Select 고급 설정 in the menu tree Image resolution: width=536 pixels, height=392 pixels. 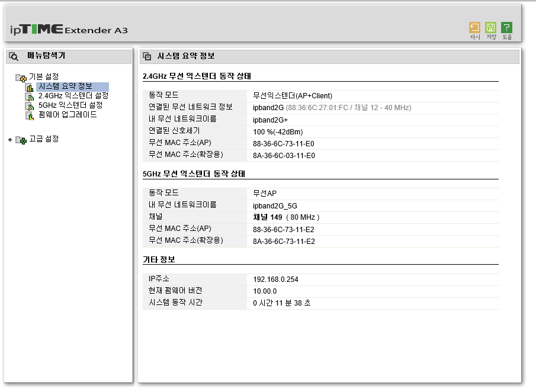coord(44,139)
